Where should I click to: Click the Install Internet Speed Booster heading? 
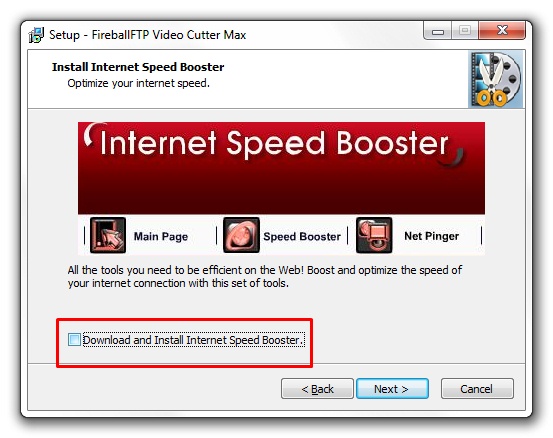[x=138, y=67]
